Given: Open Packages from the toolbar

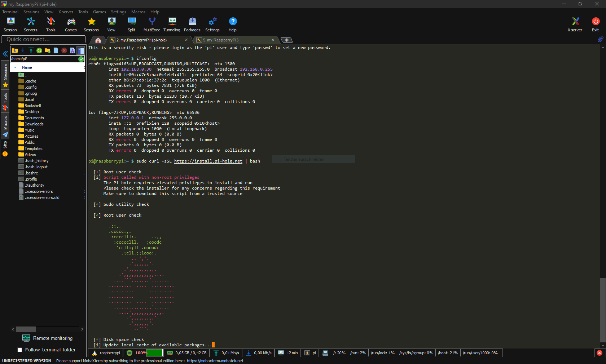Looking at the screenshot, I should pos(192,25).
